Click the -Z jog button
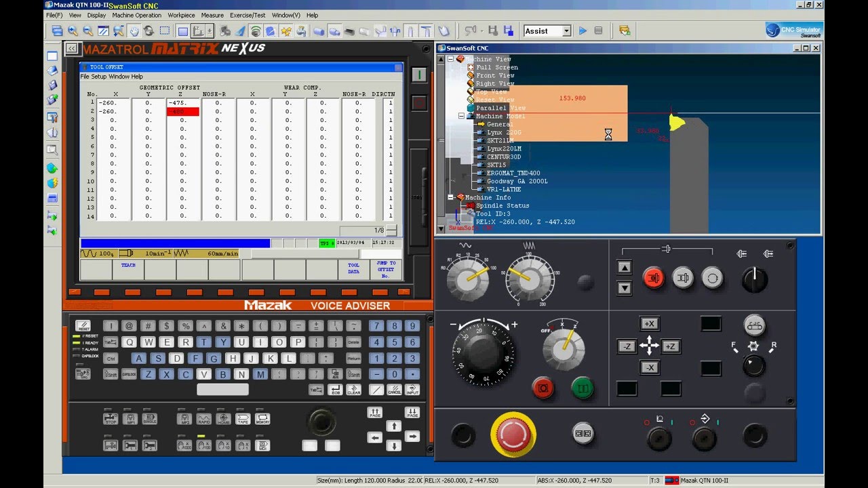Screen dimensions: 868x488 [627, 346]
